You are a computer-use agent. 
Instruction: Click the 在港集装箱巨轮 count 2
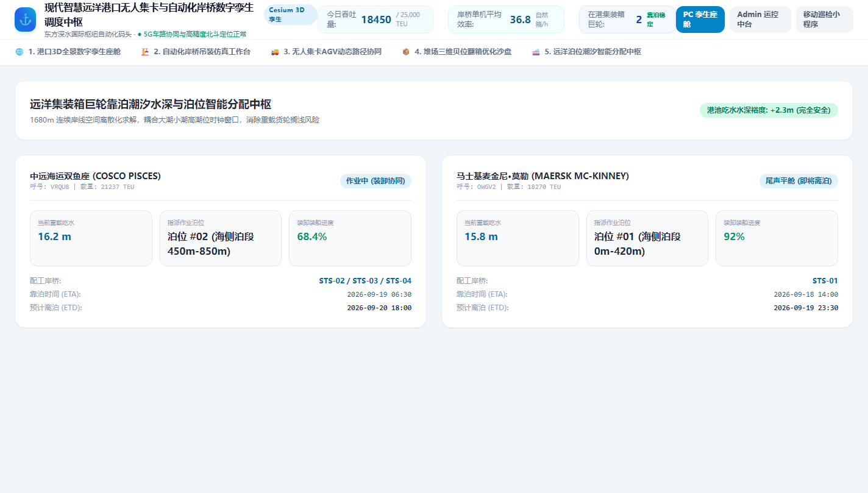[639, 20]
